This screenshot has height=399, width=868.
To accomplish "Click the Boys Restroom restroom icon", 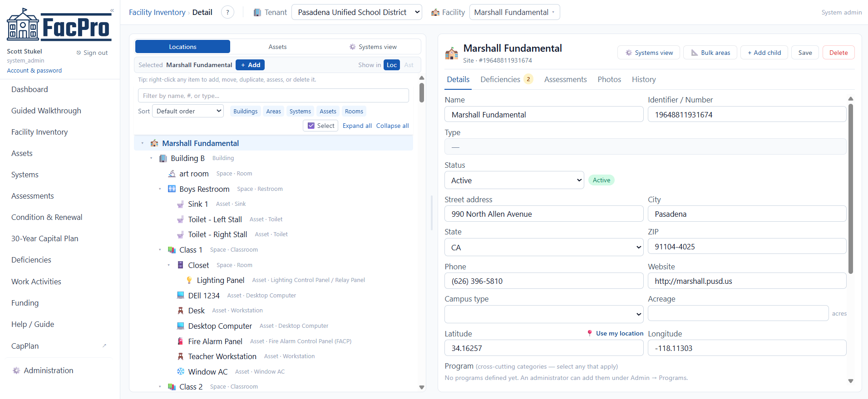I will click(172, 189).
